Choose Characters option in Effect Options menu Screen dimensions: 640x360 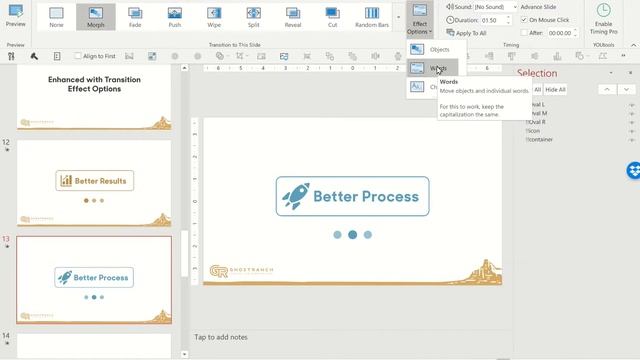(422, 87)
